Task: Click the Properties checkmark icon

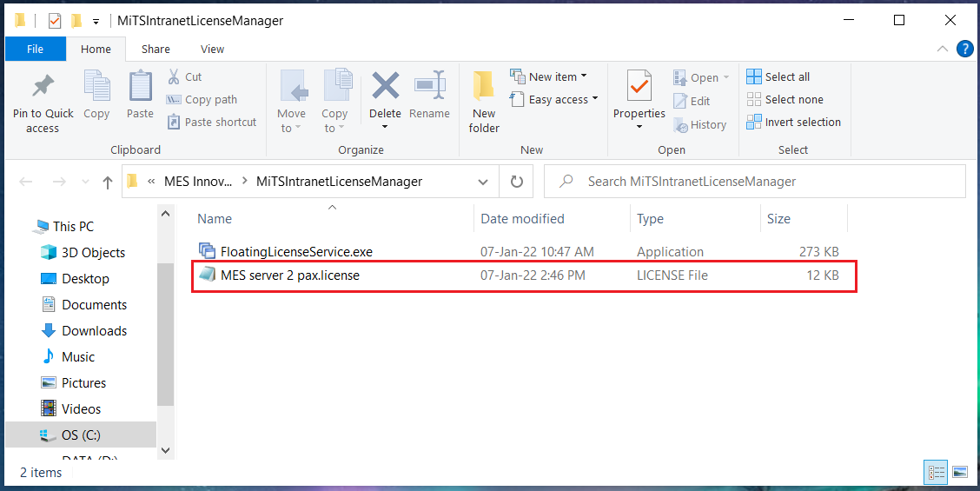Action: click(x=639, y=86)
